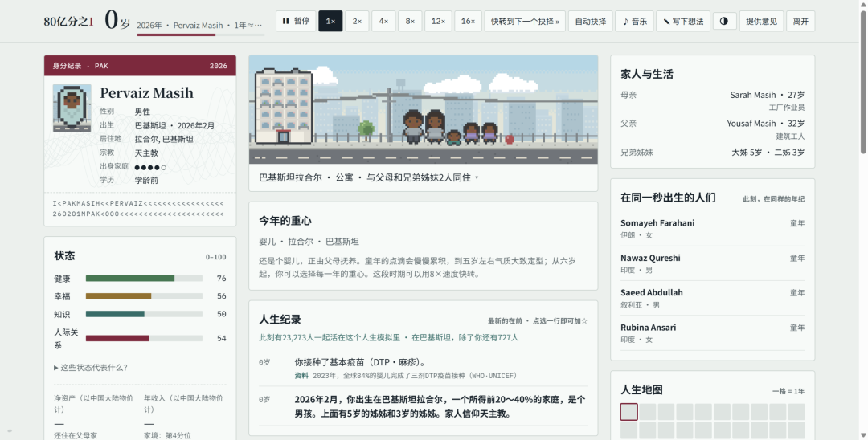
Task: Select Somayeh Farahani entry
Action: click(x=712, y=228)
